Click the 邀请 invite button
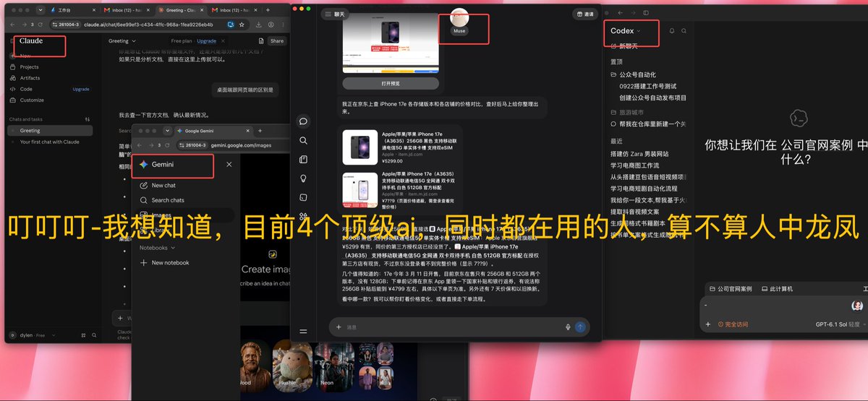The width and height of the screenshot is (868, 401). click(x=584, y=14)
